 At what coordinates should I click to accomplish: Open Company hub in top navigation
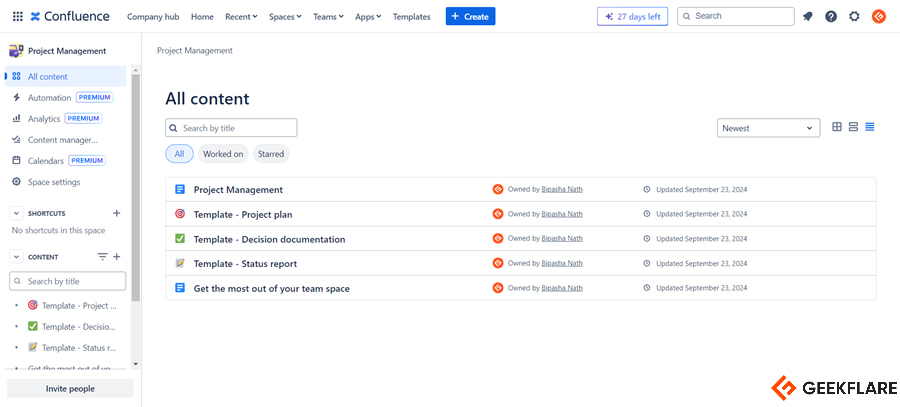point(153,17)
